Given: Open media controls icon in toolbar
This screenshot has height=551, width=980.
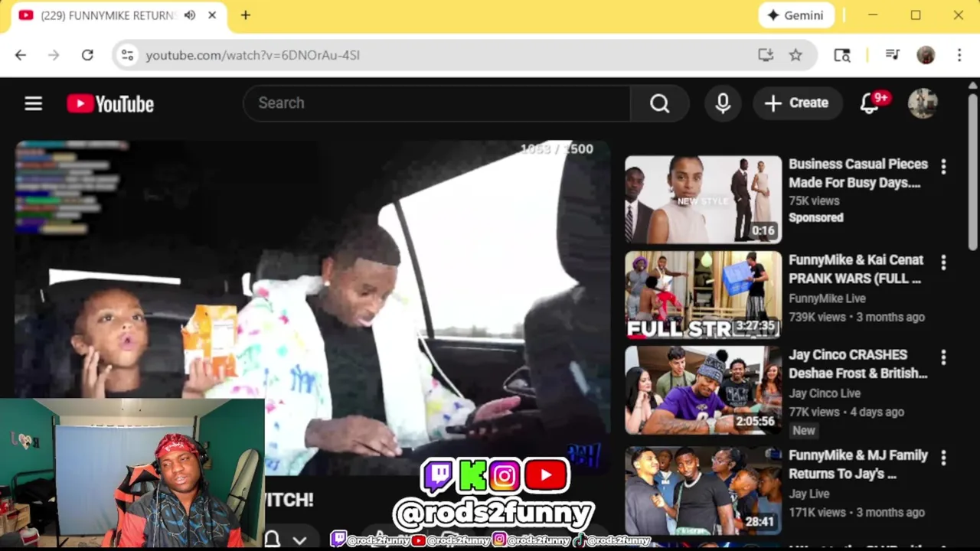Looking at the screenshot, I should click(x=893, y=55).
